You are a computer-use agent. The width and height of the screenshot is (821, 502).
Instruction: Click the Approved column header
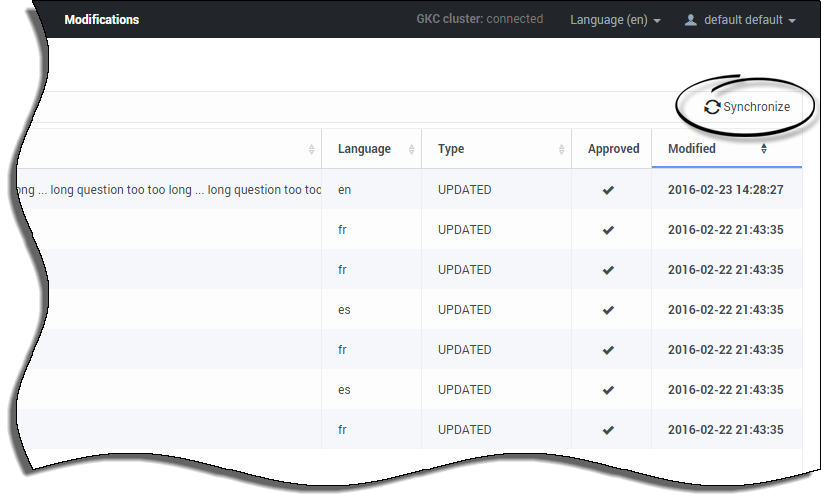click(613, 149)
